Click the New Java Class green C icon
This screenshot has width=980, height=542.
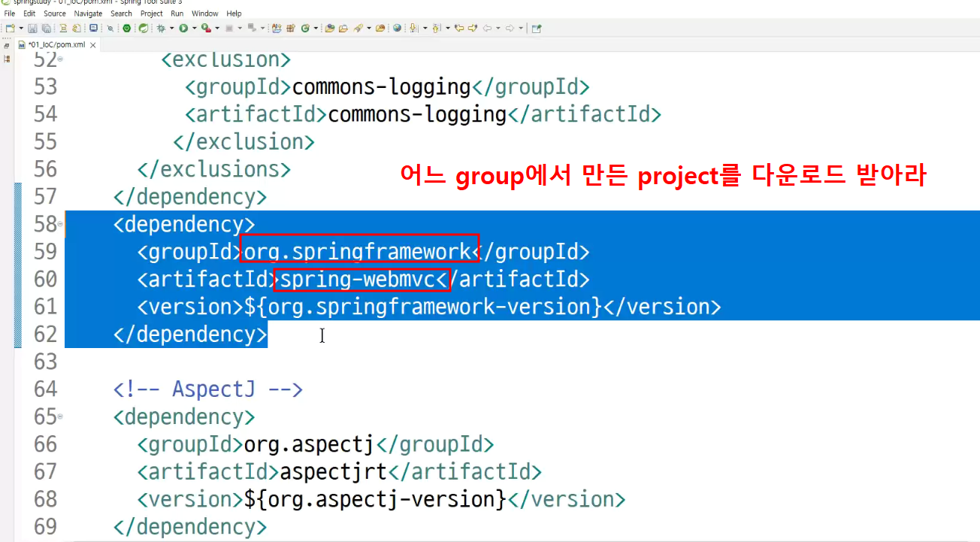pos(305,29)
